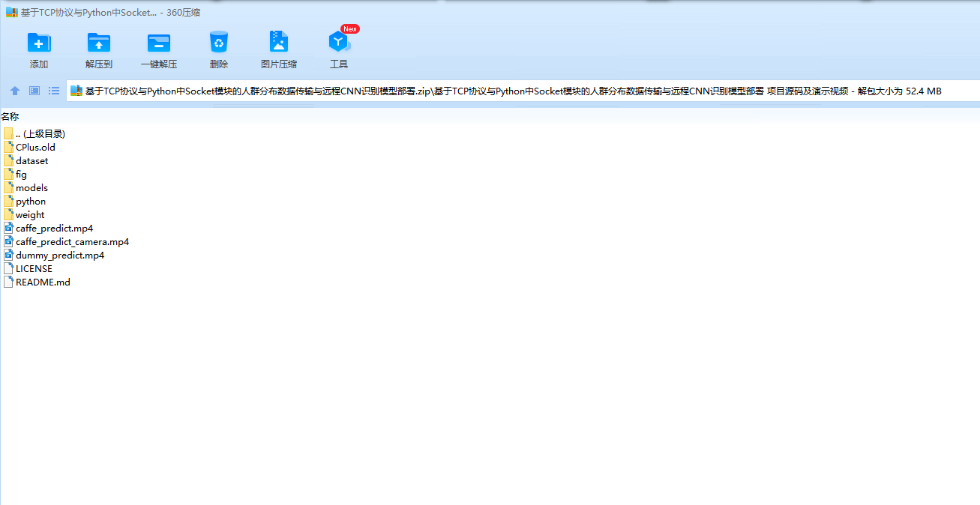Open the 工具 (Tools) icon with New badge
The width and height of the screenshot is (980, 505).
(x=339, y=42)
